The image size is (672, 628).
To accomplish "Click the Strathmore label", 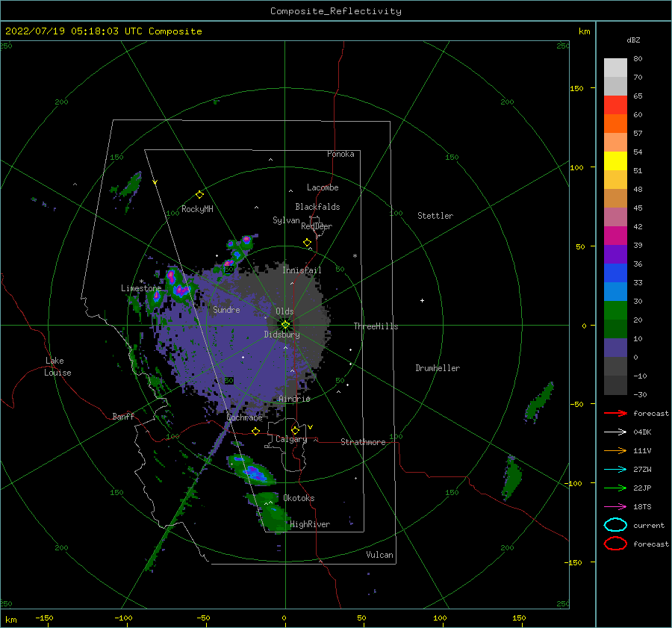I will click(363, 442).
